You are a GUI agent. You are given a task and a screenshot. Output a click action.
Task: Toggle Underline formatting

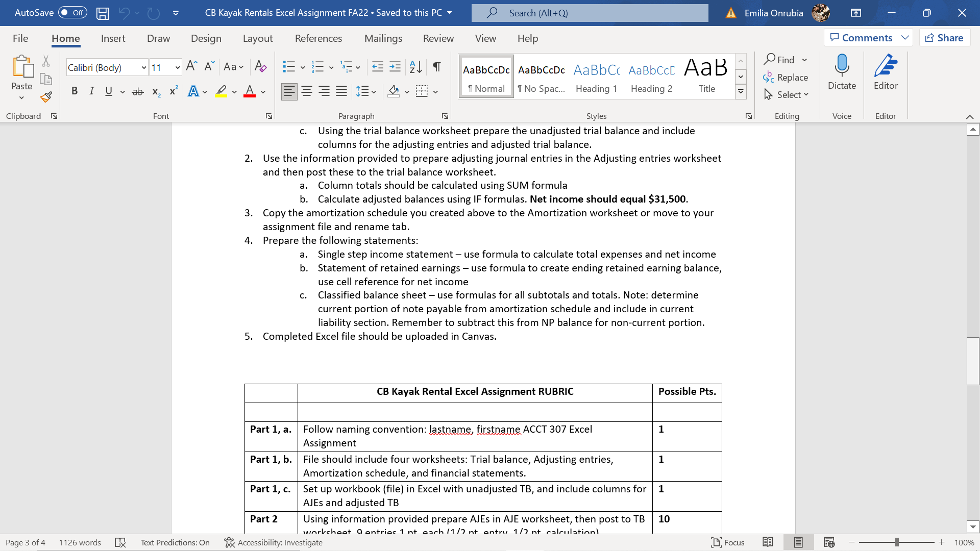pyautogui.click(x=109, y=91)
